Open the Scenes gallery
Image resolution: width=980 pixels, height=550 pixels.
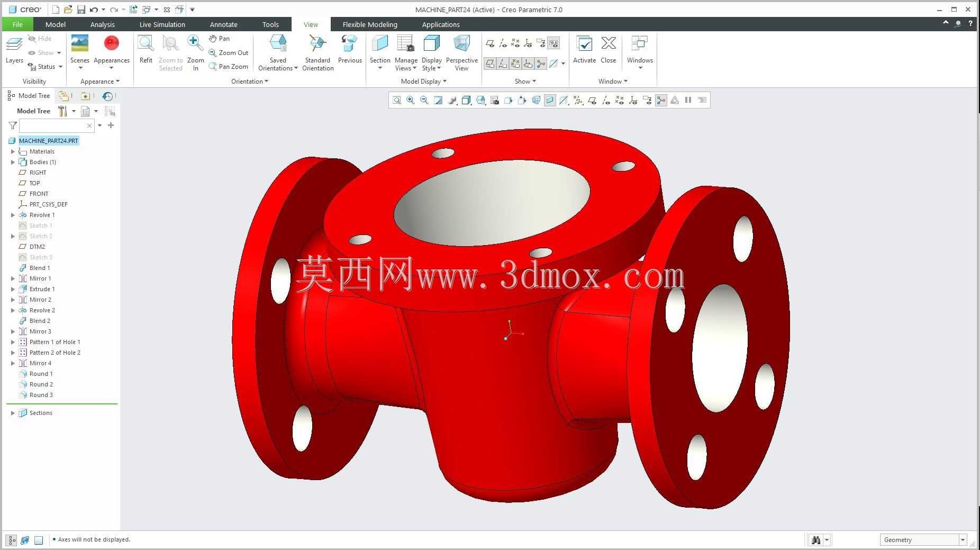tap(80, 52)
